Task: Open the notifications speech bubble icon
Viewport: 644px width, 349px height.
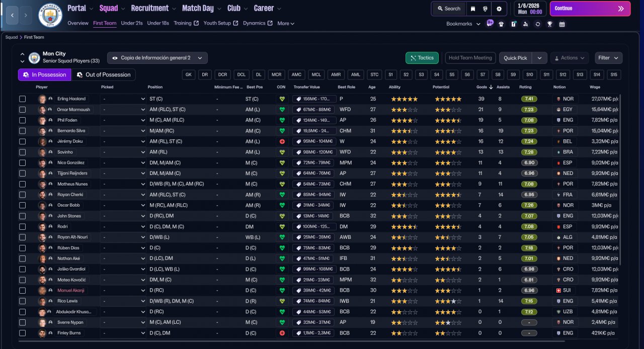Action: click(490, 23)
